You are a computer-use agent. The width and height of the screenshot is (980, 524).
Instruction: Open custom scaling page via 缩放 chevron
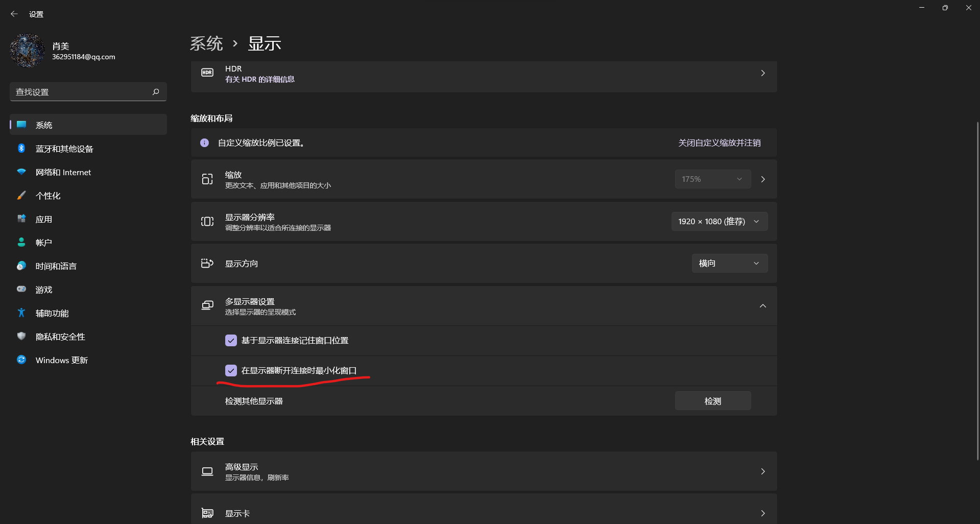[763, 179]
